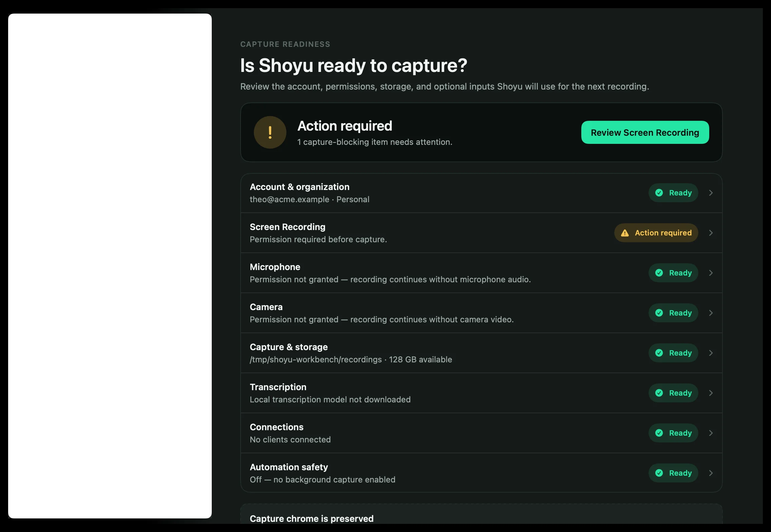Viewport: 771px width, 532px height.
Task: Click the CAPTURE READINESS label
Action: [x=285, y=44]
